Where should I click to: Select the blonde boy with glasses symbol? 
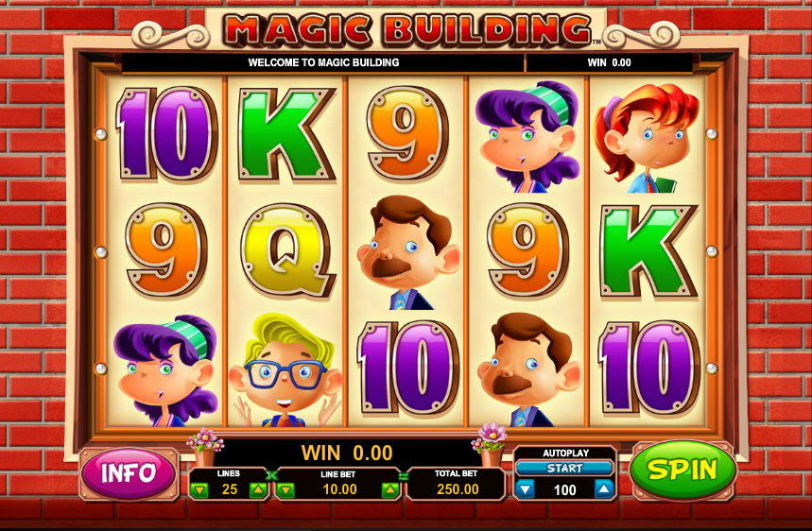(x=285, y=369)
